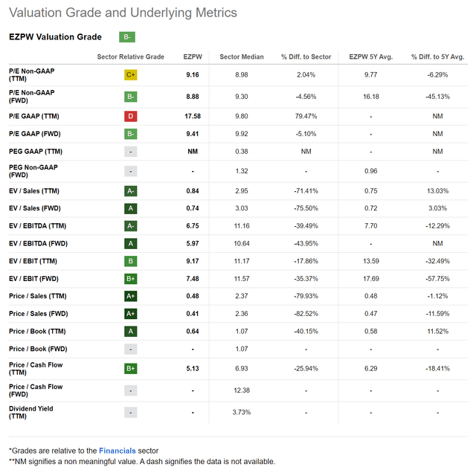
Task: Click the B+ grade badge for EV / EBIT (FWD)
Action: (131, 279)
